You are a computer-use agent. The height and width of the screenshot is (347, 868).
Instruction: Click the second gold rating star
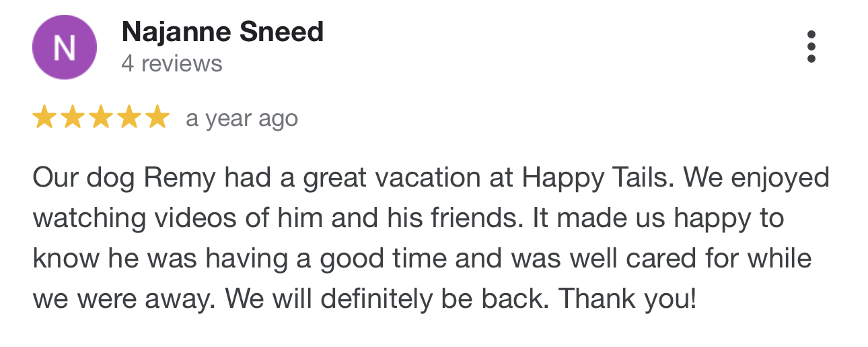(x=73, y=117)
